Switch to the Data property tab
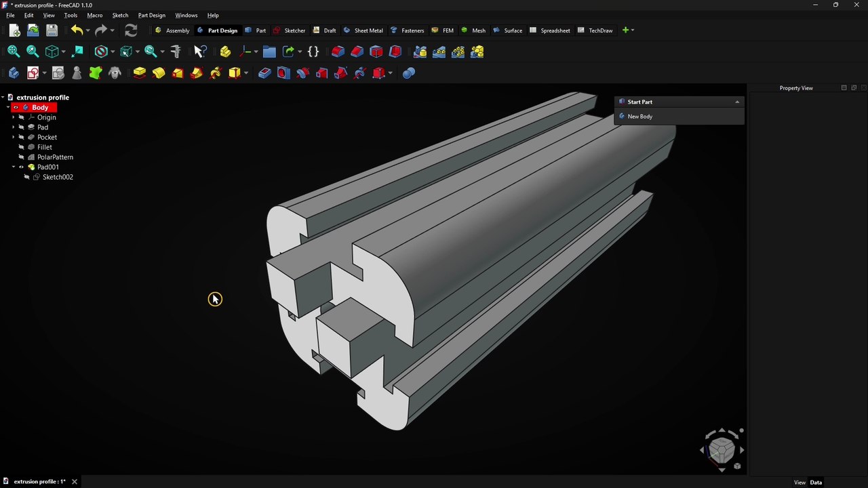868x488 pixels. click(816, 483)
